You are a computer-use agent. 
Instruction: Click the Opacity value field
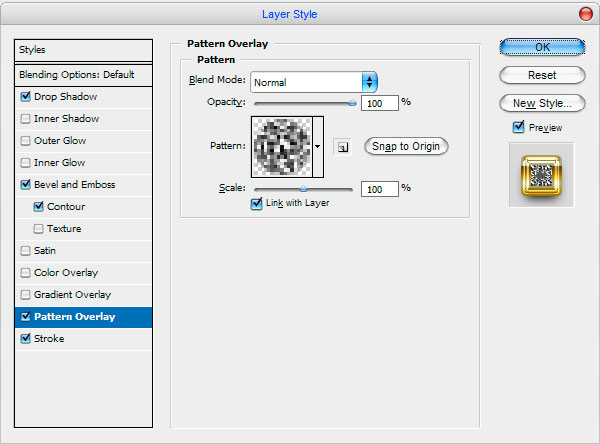tap(380, 103)
